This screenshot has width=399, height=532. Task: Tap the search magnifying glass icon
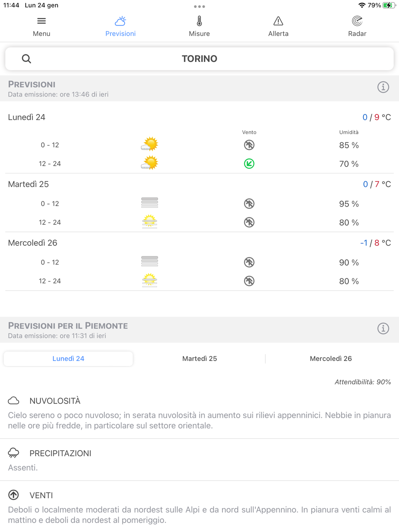26,59
